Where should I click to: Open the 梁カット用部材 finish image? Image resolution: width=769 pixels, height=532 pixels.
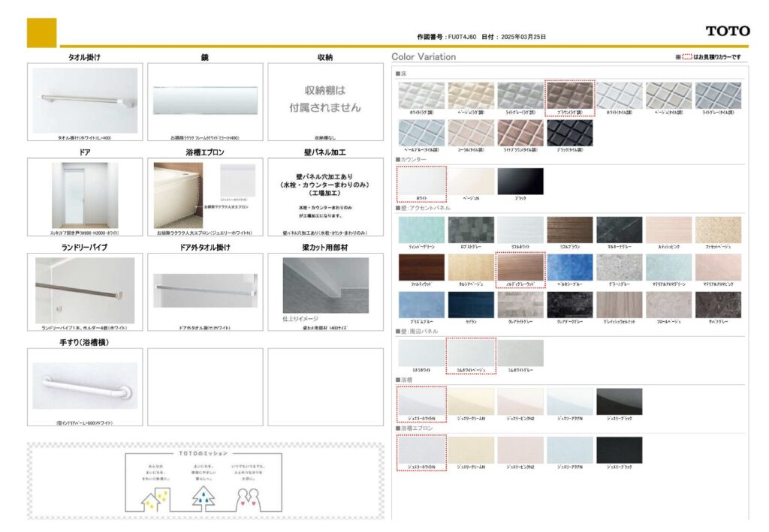coord(325,287)
